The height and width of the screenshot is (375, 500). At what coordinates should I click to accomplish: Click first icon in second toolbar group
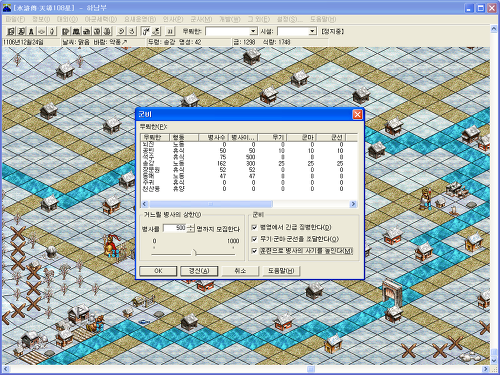[66, 31]
